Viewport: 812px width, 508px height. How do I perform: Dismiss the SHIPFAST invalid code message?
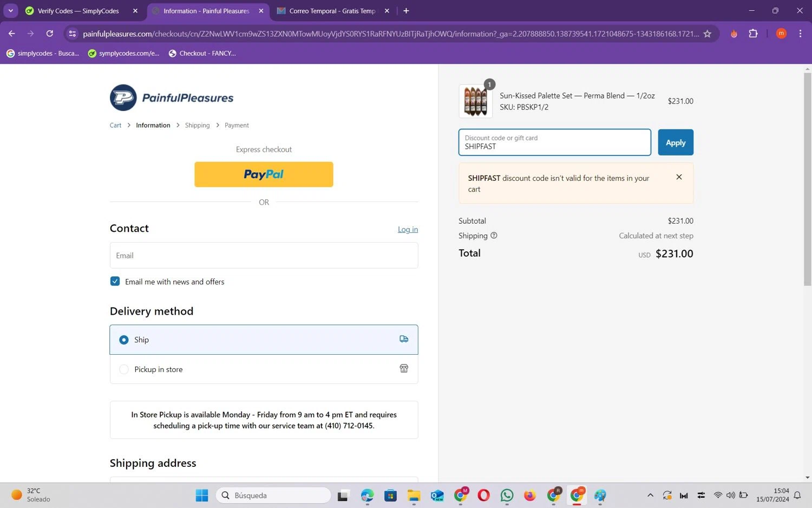(679, 177)
